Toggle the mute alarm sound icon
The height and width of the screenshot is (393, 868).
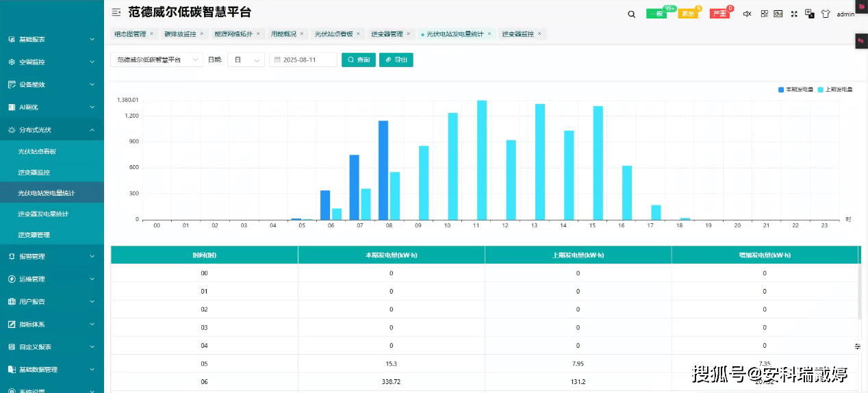[747, 14]
